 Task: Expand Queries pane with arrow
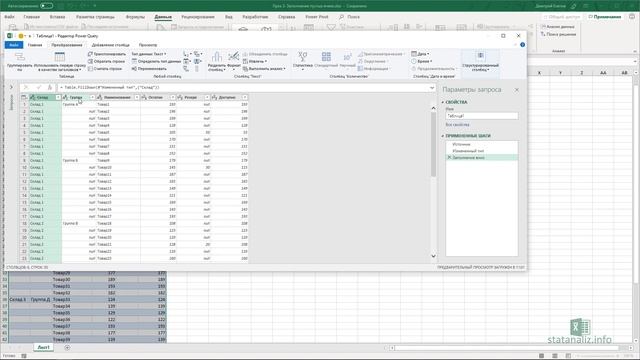11,87
